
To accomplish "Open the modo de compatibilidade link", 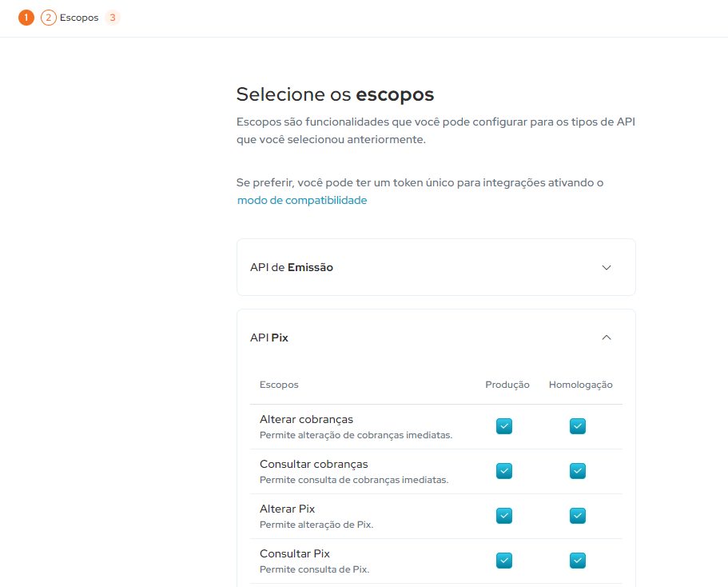I will (302, 201).
